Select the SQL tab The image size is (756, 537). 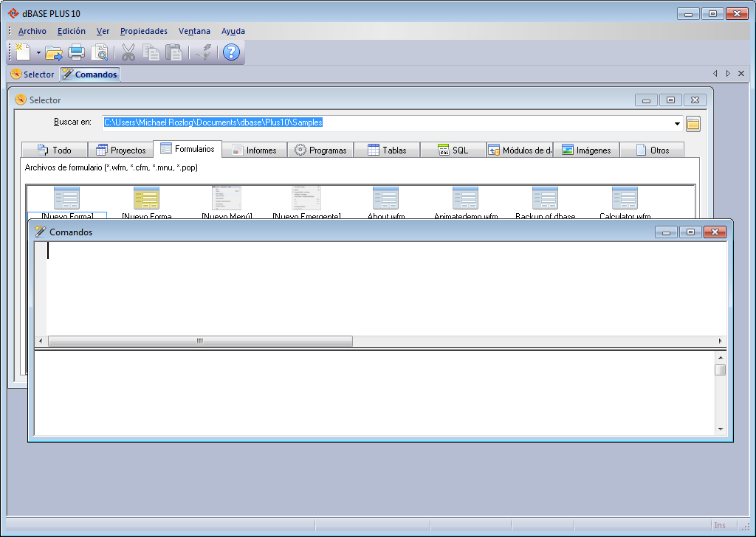453,150
